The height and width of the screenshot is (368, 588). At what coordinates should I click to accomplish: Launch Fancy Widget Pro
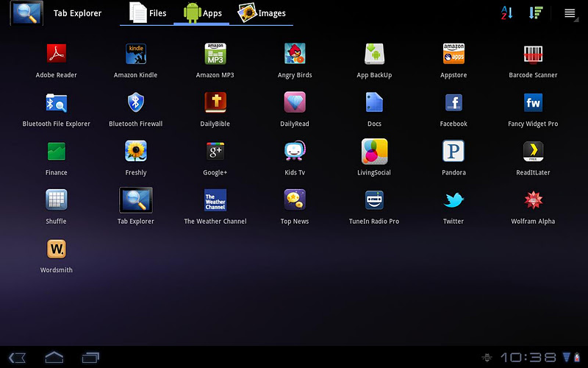pos(534,102)
